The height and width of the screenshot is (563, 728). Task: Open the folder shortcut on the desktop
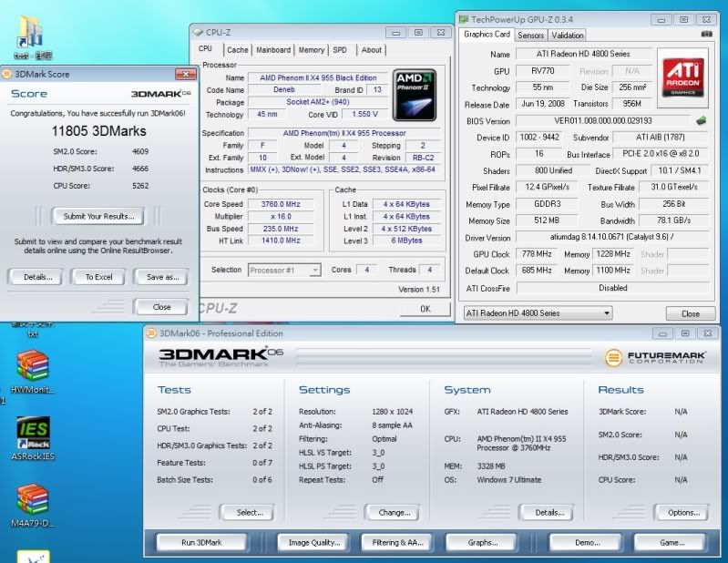(x=31, y=33)
